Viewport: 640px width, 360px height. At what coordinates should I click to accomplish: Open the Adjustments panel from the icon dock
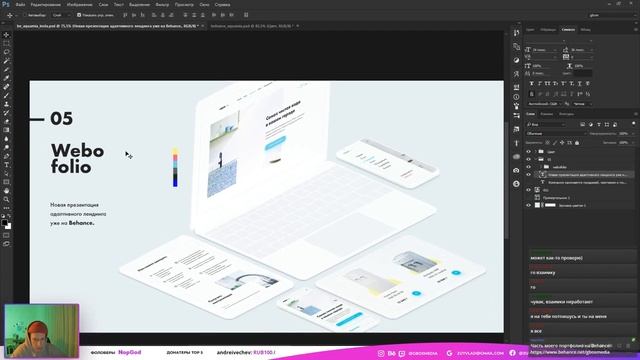(x=516, y=60)
